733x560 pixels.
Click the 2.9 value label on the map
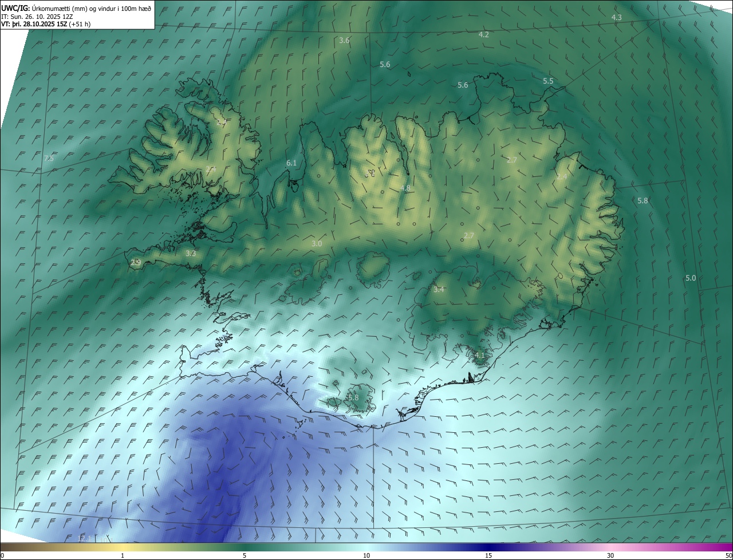[136, 263]
